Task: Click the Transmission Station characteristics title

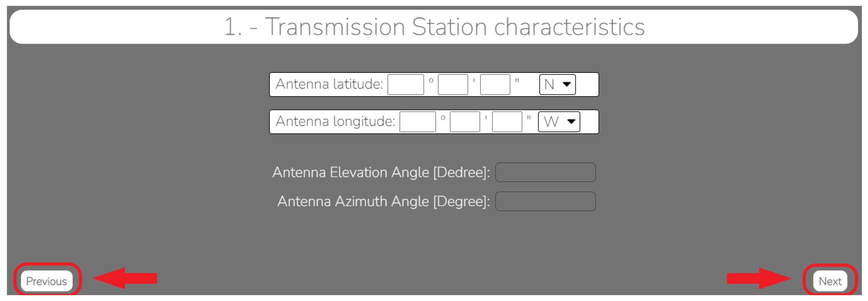Action: 434,27
